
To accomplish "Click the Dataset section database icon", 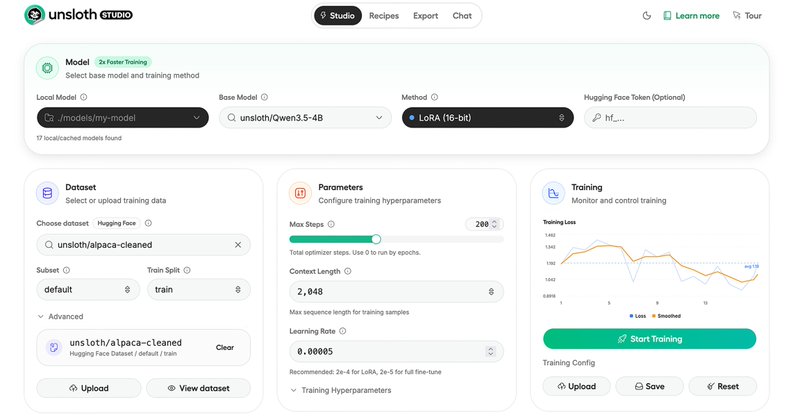I will tap(47, 193).
